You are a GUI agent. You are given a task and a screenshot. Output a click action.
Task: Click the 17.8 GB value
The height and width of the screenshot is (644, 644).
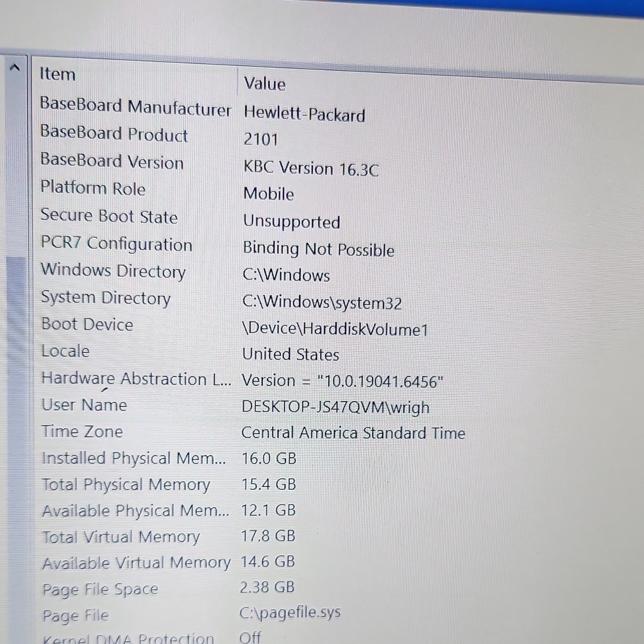[268, 536]
